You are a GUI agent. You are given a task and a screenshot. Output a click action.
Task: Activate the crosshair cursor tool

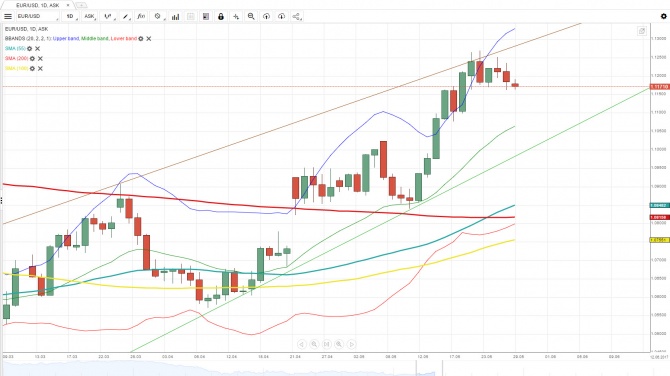pyautogui.click(x=236, y=17)
